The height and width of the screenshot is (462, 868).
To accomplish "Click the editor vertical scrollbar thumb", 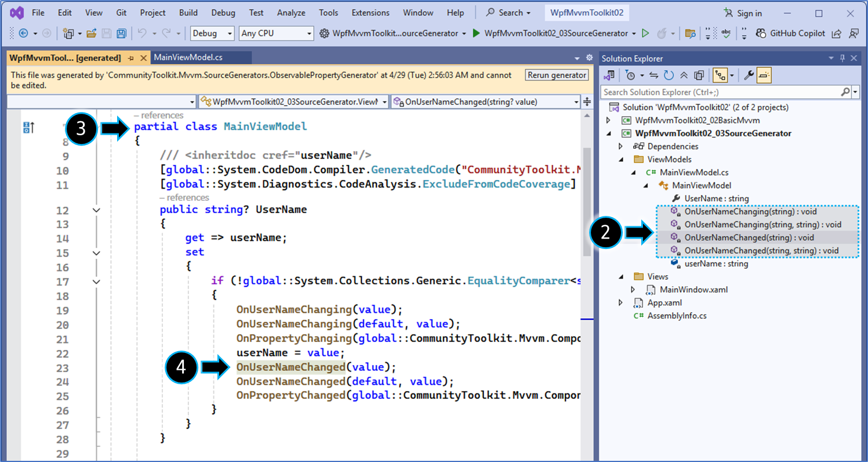I will click(587, 202).
